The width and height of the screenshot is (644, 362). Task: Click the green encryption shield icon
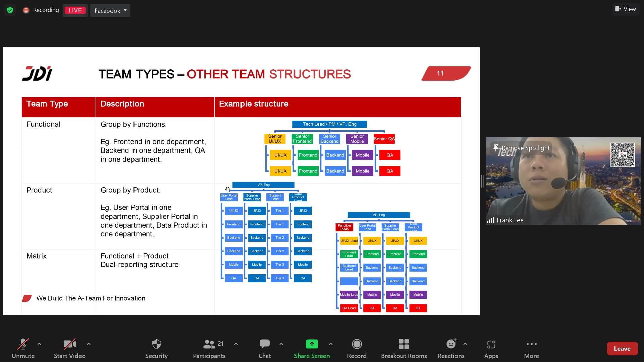click(x=10, y=10)
